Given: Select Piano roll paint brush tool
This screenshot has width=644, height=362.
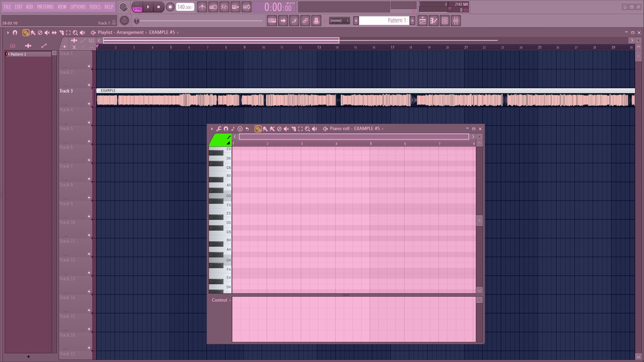Looking at the screenshot, I should [265, 129].
